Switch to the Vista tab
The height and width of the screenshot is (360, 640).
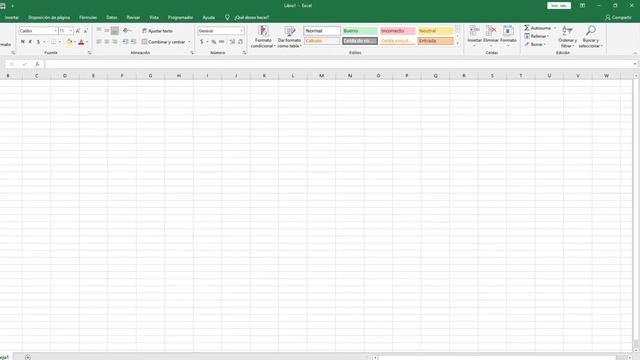click(154, 18)
